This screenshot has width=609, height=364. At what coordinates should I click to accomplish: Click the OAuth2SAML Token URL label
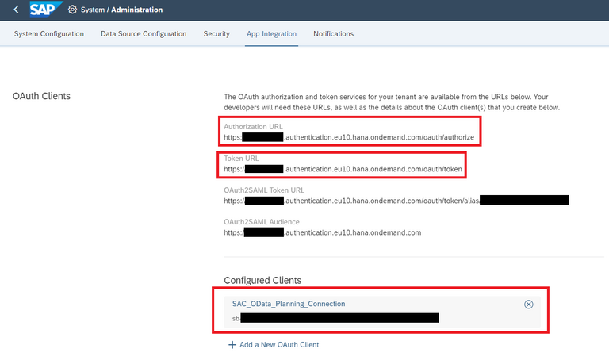[264, 190]
